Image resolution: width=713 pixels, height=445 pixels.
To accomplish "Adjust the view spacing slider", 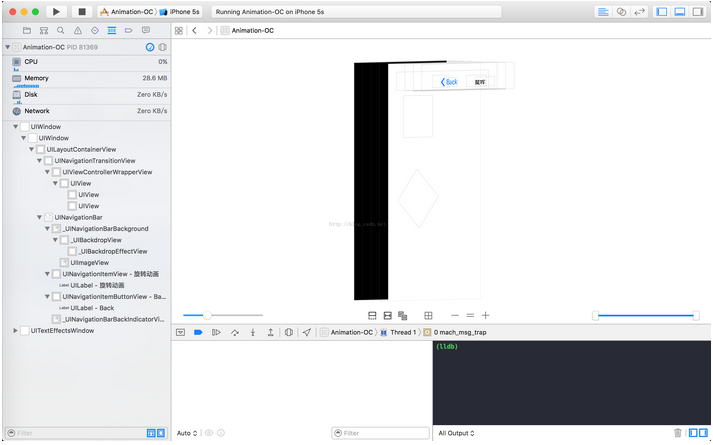I will tap(207, 315).
